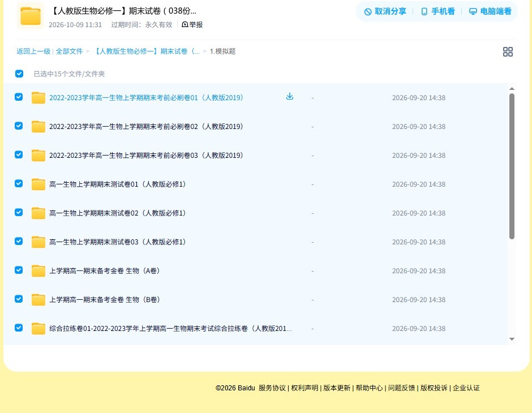Screen dimensions: 532x413
Task: Click folder icon of 期末考前必刷卷02
Action: (x=38, y=127)
